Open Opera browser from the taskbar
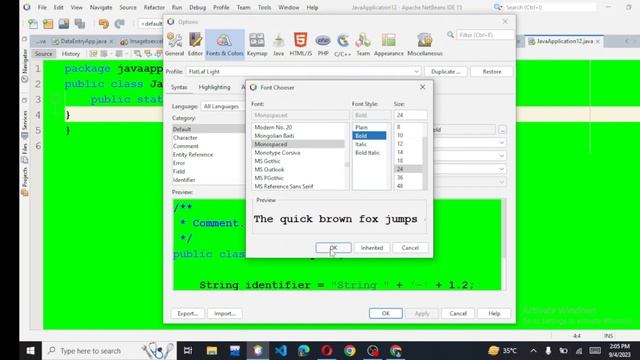The width and height of the screenshot is (640, 360). point(327,351)
